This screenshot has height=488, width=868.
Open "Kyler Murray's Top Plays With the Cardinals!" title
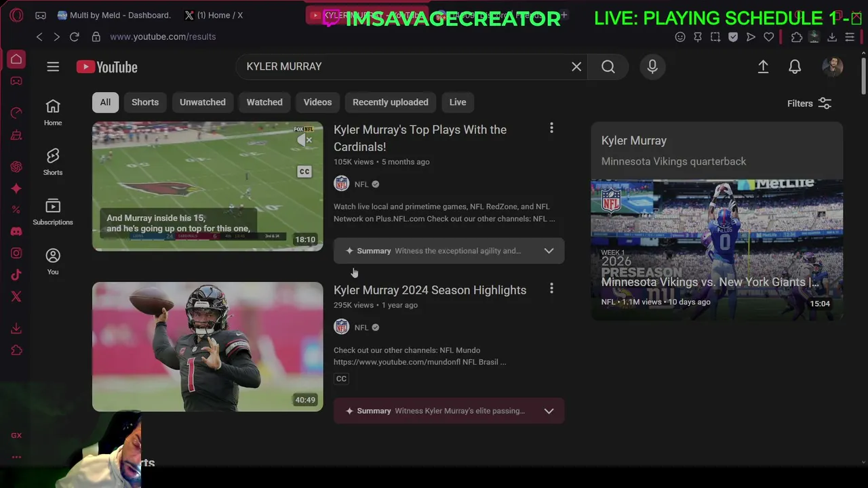(420, 138)
